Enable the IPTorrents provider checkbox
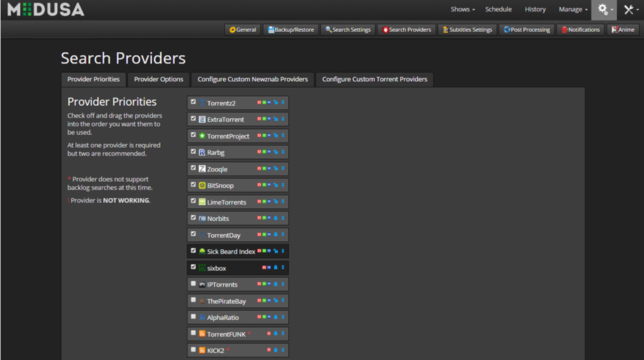 [x=193, y=284]
